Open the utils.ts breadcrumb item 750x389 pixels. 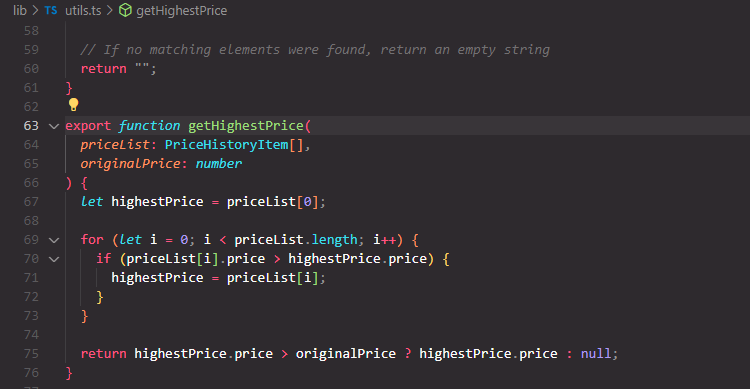tap(83, 11)
